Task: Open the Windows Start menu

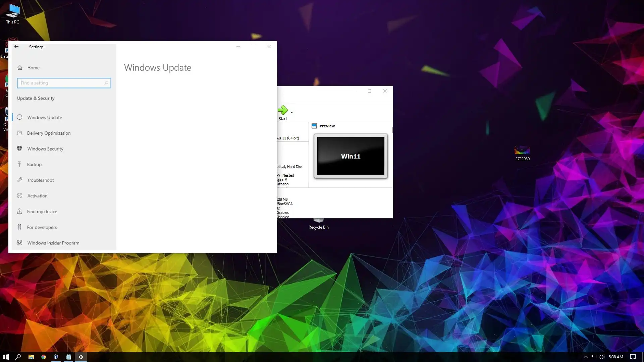Action: click(6, 357)
